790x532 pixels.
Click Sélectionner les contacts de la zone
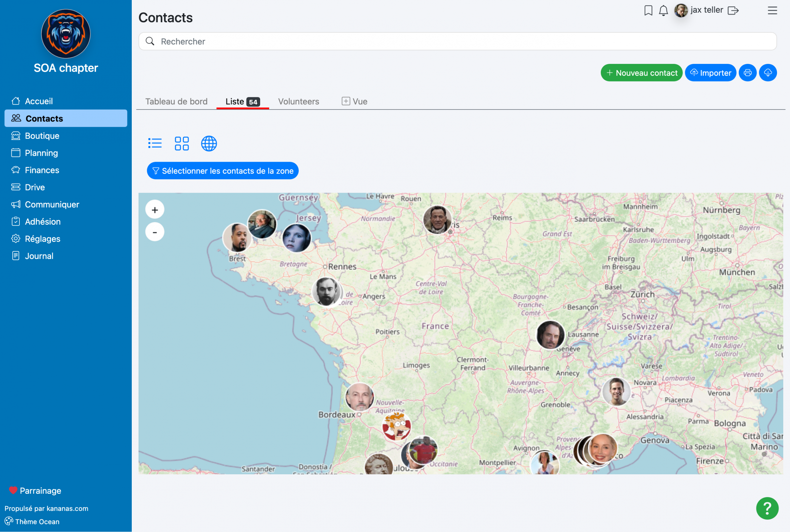coord(222,171)
